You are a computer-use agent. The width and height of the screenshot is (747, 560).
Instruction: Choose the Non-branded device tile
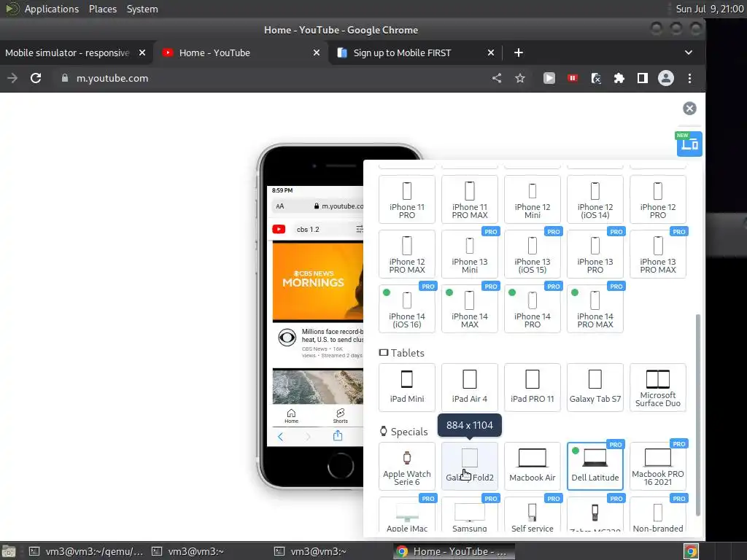[658, 515]
